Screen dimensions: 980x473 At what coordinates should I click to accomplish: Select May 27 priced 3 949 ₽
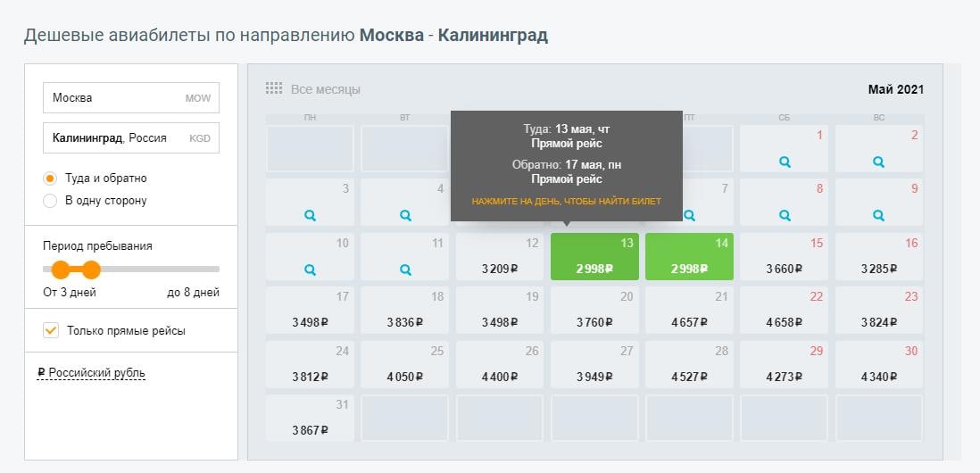pyautogui.click(x=594, y=364)
